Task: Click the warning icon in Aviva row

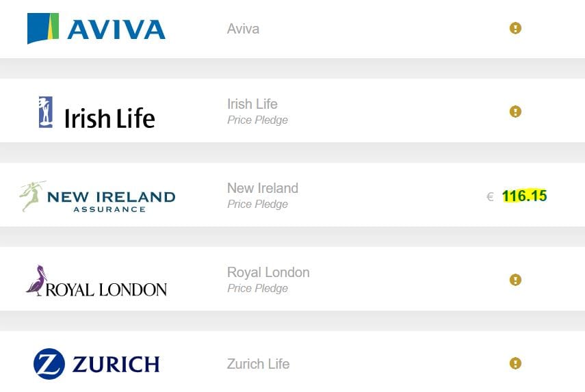Action: (x=516, y=28)
